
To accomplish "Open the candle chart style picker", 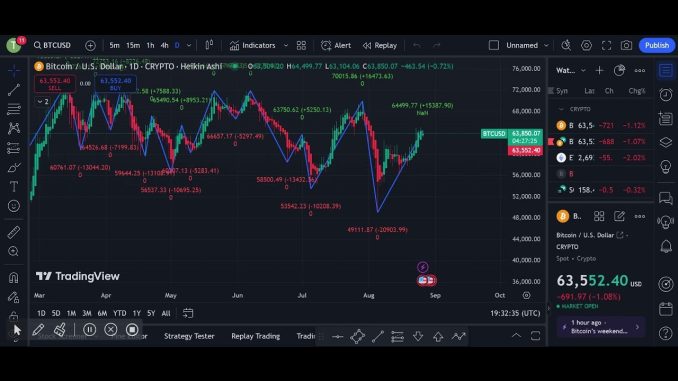I will tap(209, 45).
